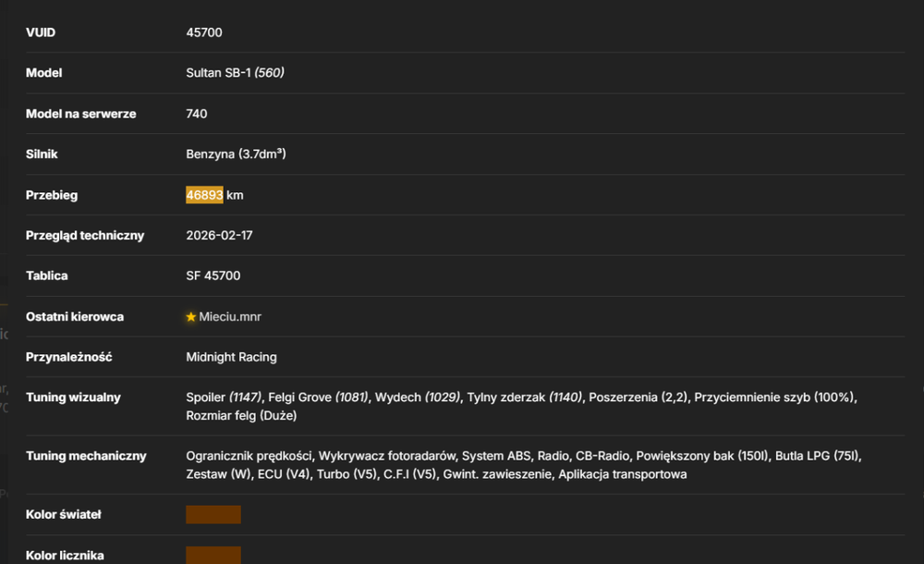This screenshot has height=564, width=924.
Task: Click the C.F.I (V5) entry
Action: pyautogui.click(x=409, y=473)
